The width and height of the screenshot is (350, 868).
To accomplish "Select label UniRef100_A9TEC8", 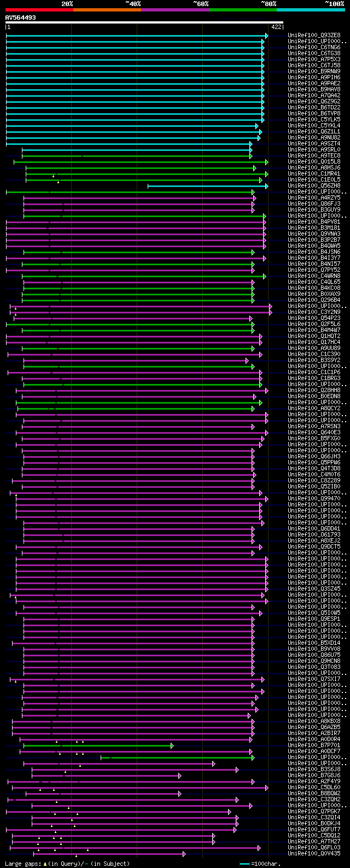I will [x=314, y=156].
